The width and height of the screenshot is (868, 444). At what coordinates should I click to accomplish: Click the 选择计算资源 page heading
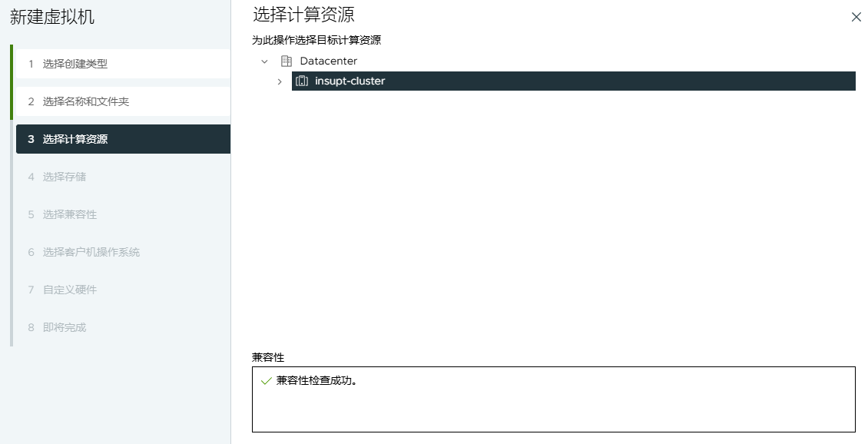coord(303,15)
